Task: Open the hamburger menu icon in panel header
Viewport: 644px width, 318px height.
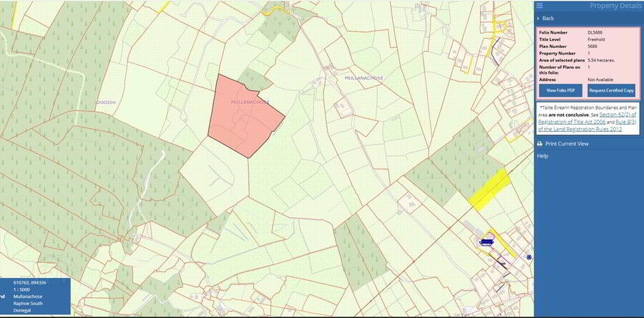Action: point(540,6)
